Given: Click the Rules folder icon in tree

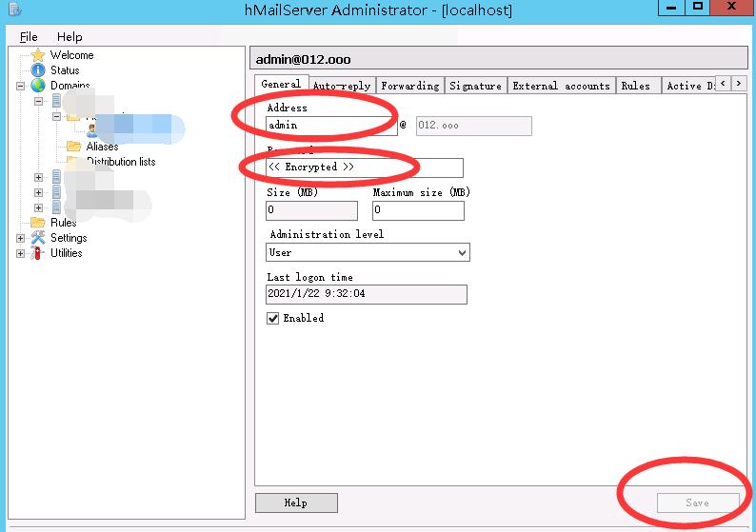Looking at the screenshot, I should (x=38, y=223).
